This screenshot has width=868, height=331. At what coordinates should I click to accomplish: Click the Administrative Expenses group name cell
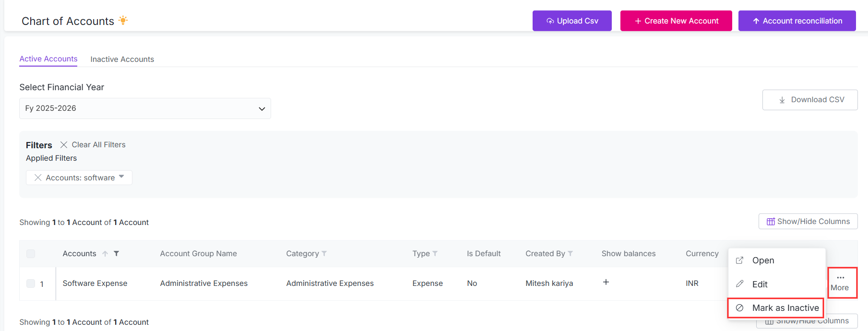tap(204, 284)
